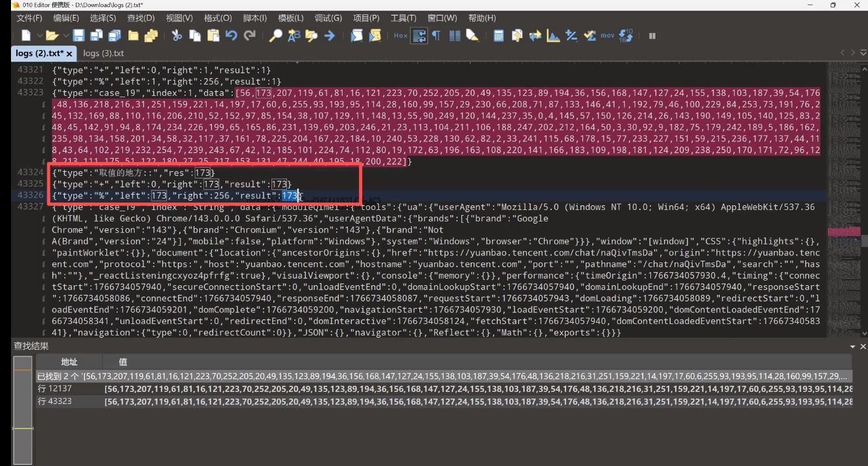This screenshot has width=868, height=466.
Task: Click the pause icon in the toolbar
Action: click(652, 36)
